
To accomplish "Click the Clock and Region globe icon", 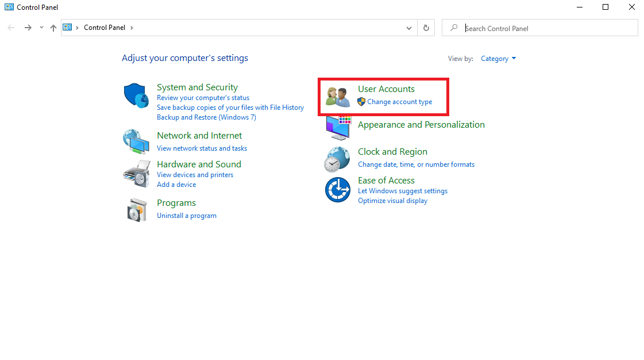I will [x=337, y=159].
